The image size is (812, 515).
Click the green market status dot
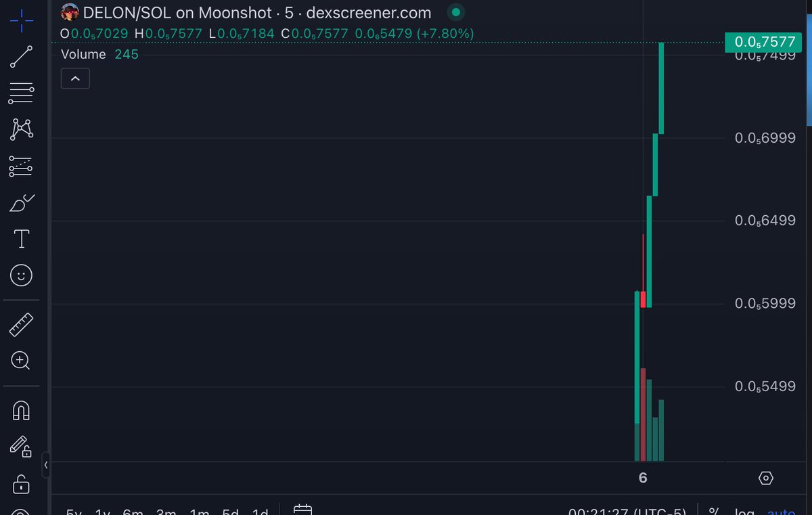(457, 12)
